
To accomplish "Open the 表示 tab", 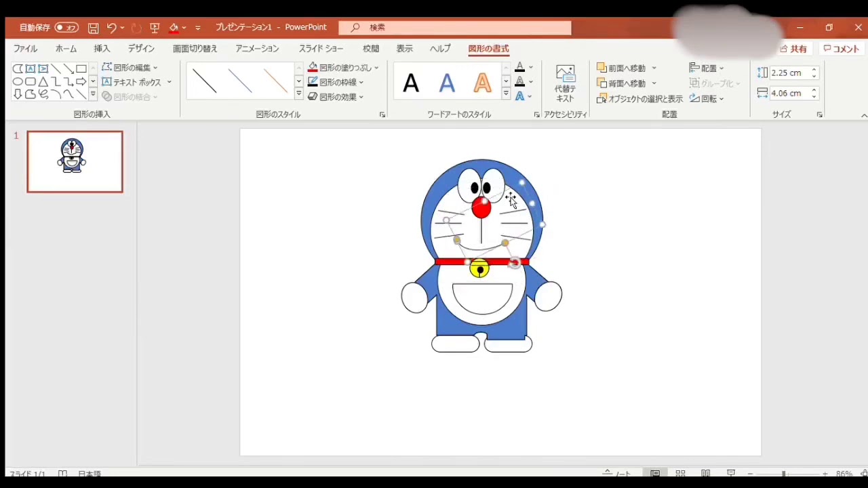I will coord(405,49).
